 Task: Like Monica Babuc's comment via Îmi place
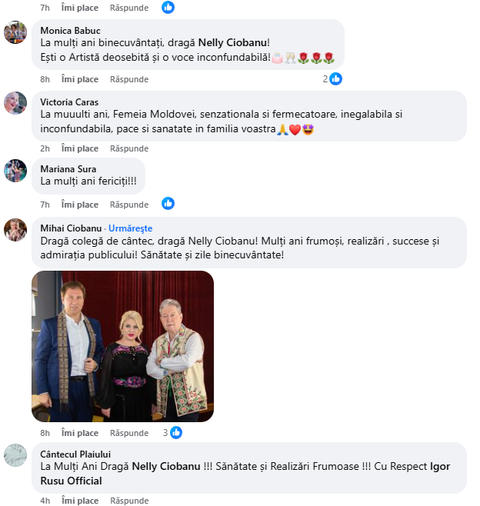80,79
